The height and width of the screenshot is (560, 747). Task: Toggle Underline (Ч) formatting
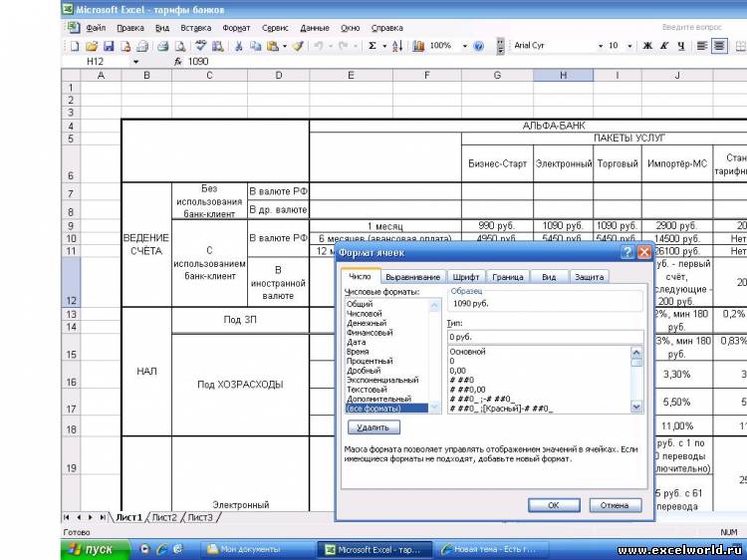681,46
